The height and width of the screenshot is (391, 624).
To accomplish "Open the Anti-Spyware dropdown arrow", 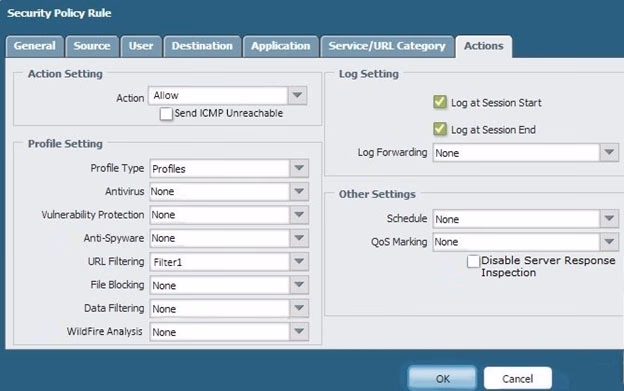I will click(x=299, y=238).
